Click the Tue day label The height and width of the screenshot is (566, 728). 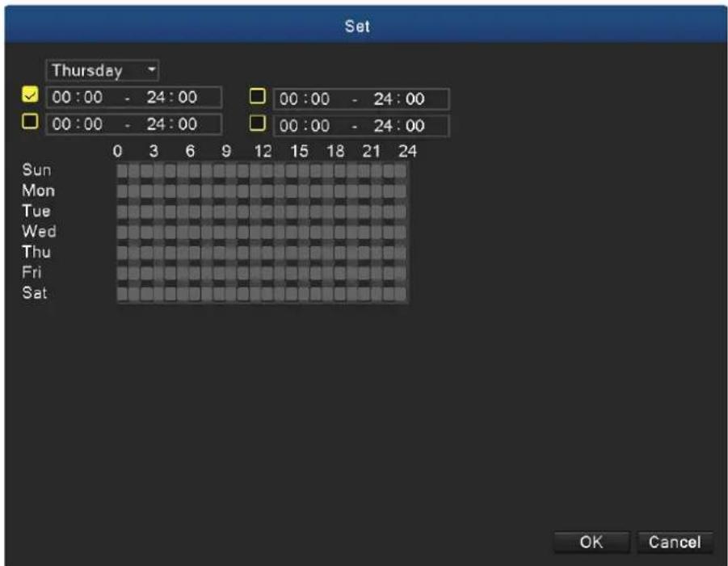click(x=36, y=211)
